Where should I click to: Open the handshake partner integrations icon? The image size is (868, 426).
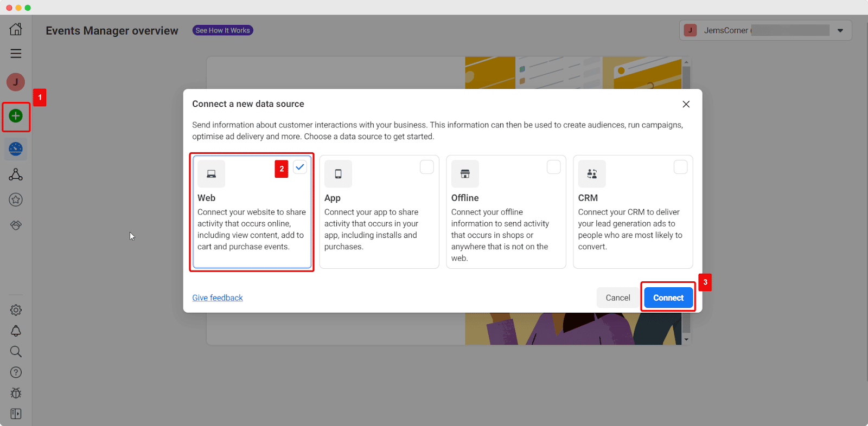tap(16, 225)
